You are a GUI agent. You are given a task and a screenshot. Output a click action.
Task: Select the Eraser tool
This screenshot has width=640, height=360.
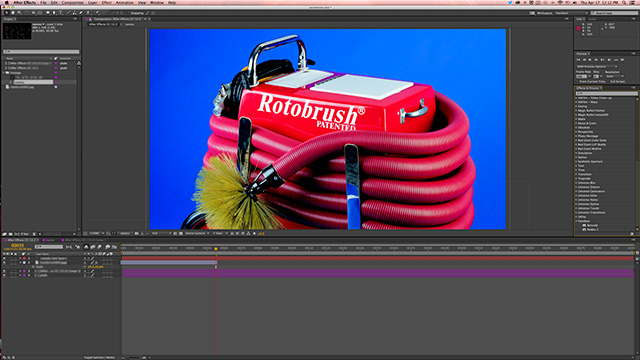(80, 13)
